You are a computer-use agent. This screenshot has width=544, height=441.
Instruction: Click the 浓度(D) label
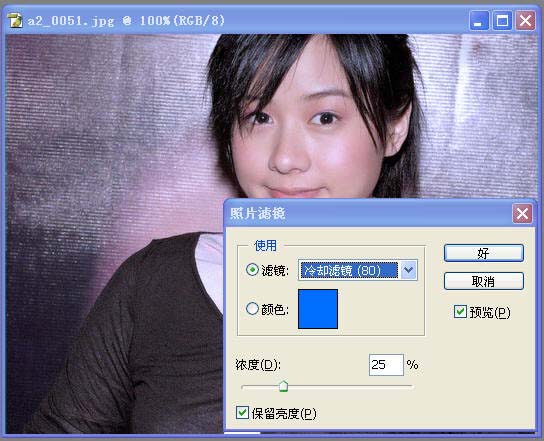point(258,365)
